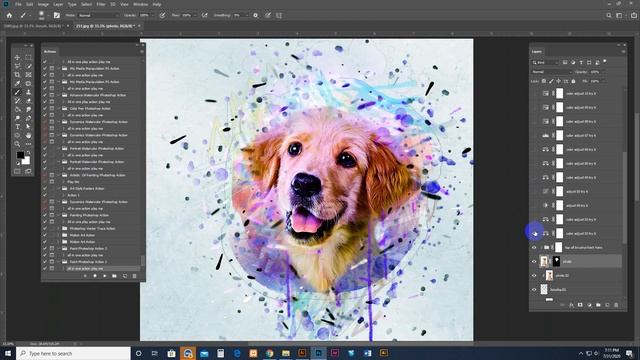The image size is (640, 360).
Task: Toggle Quick Mask mode icon
Action: (x=17, y=171)
